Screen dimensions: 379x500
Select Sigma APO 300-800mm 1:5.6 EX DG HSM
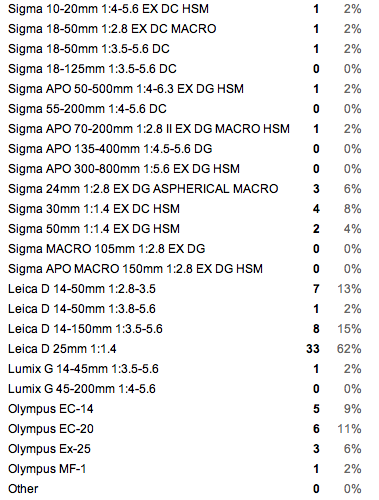124,169
